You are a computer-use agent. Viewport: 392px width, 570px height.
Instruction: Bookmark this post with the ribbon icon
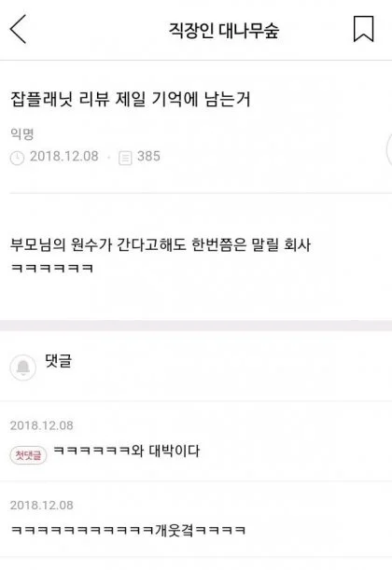click(x=363, y=29)
